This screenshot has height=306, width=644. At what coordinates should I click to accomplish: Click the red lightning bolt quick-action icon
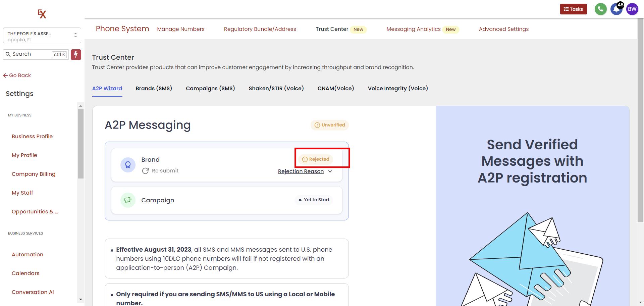point(76,54)
